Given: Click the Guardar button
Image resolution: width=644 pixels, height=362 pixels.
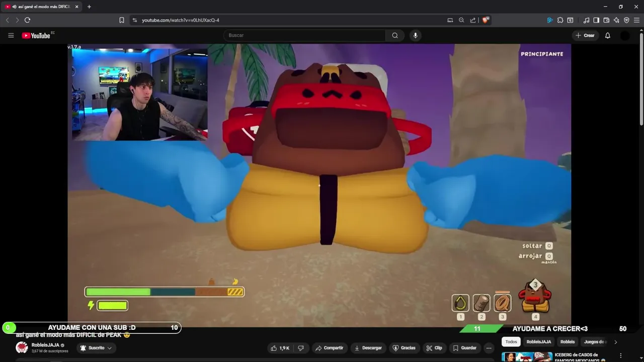Looking at the screenshot, I should click(464, 348).
